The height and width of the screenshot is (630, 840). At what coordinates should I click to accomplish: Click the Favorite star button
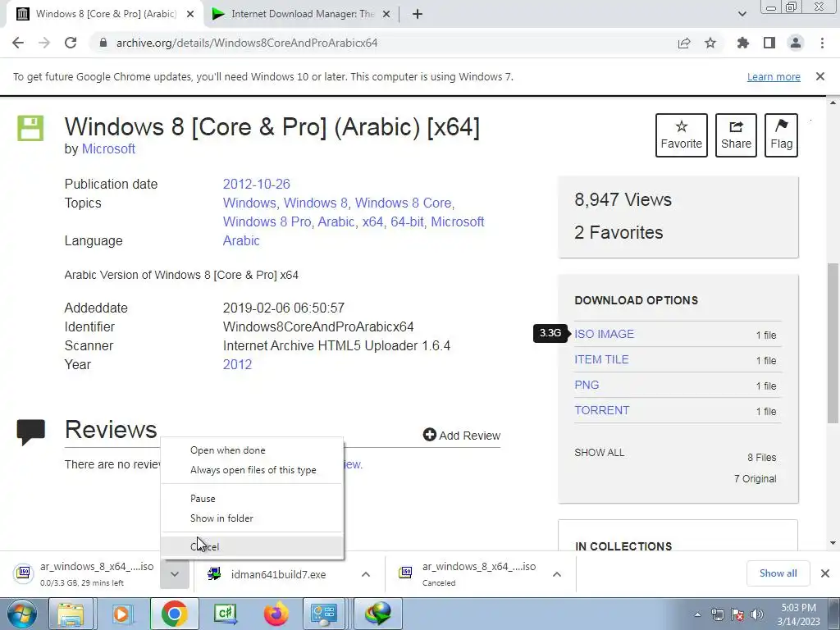point(682,135)
